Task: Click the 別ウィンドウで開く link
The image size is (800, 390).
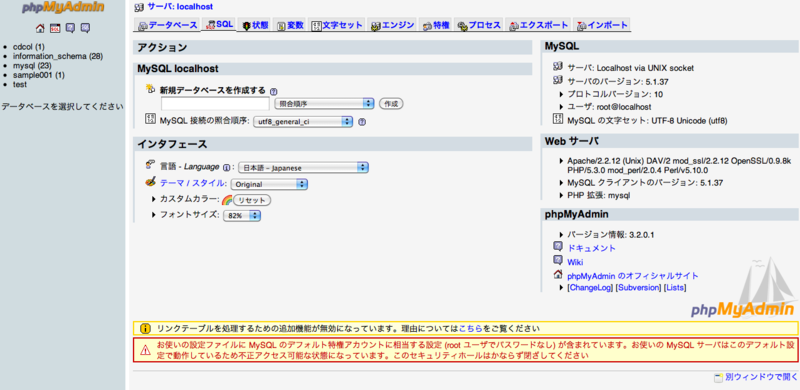Action: [x=761, y=378]
